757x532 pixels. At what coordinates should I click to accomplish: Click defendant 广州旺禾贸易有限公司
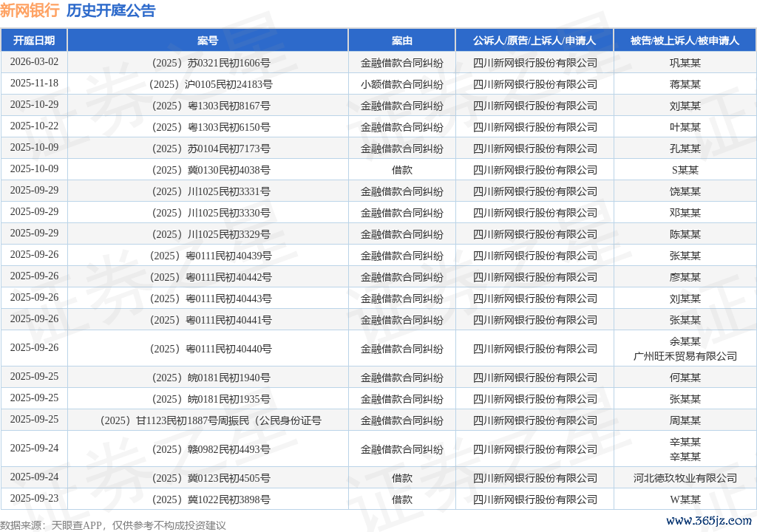685,356
